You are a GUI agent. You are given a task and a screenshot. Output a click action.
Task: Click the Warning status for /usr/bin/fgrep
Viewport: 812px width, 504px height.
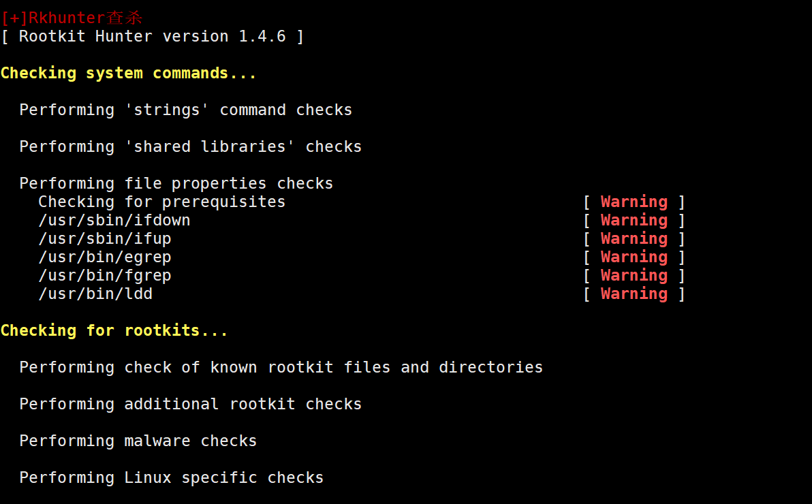coord(634,276)
